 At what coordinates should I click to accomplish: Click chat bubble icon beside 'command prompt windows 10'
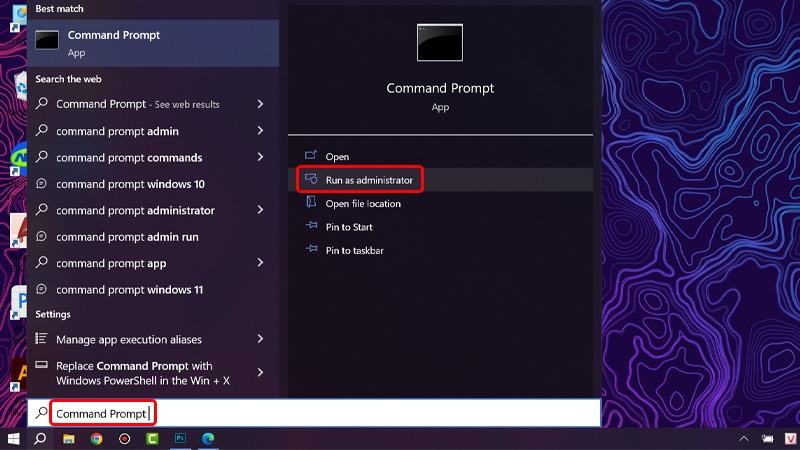click(x=42, y=183)
